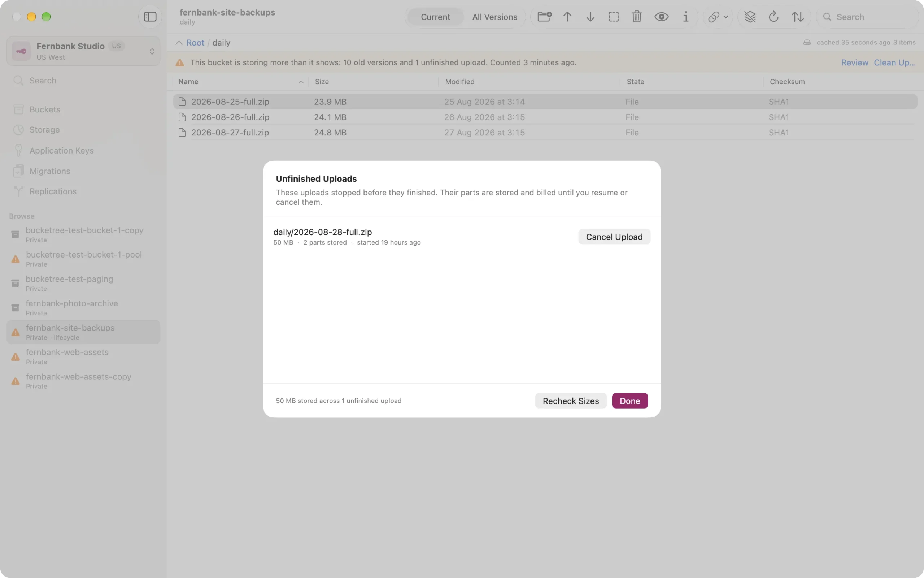Click the layers versions icon
The height and width of the screenshot is (578, 924).
[750, 17]
